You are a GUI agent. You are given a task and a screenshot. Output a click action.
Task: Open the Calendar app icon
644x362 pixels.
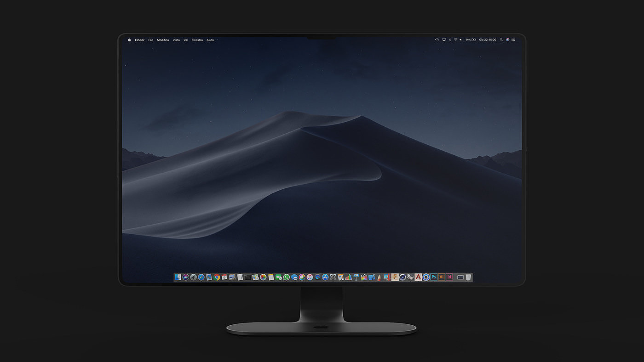224,277
